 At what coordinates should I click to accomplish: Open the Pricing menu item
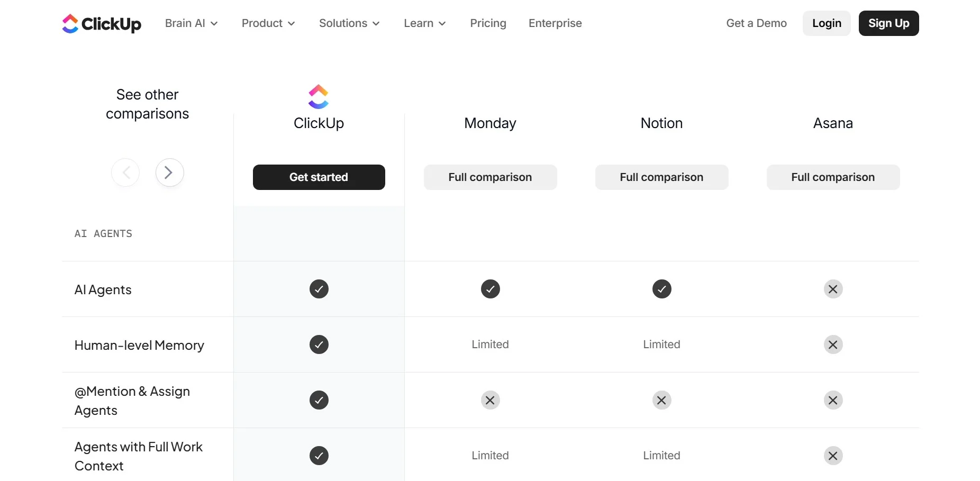488,23
